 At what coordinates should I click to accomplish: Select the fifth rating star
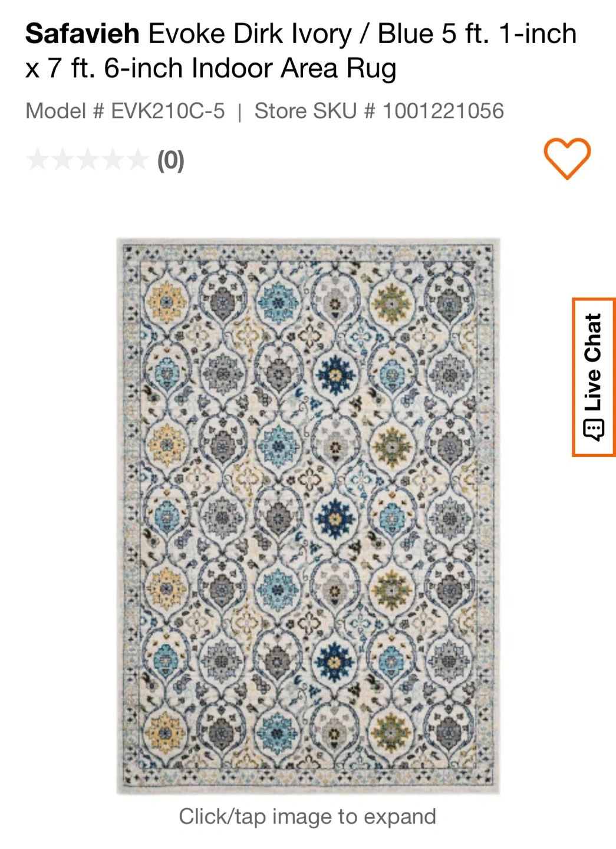click(x=137, y=160)
